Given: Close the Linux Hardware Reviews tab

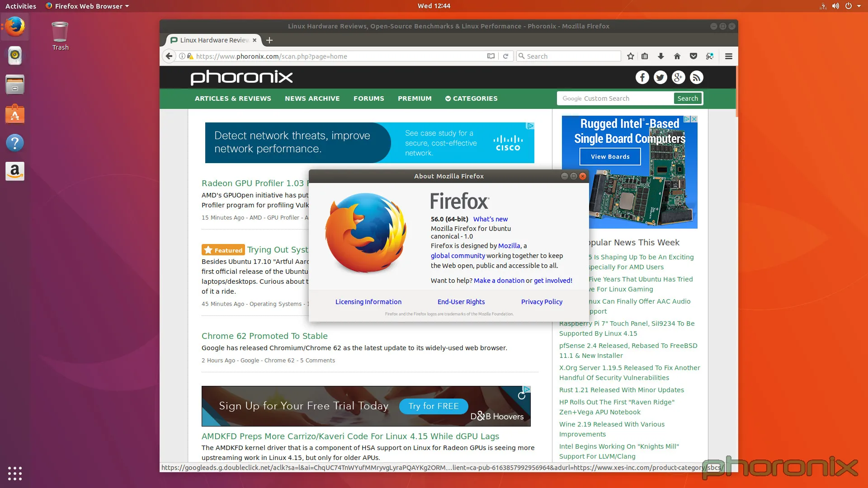Looking at the screenshot, I should pos(255,40).
